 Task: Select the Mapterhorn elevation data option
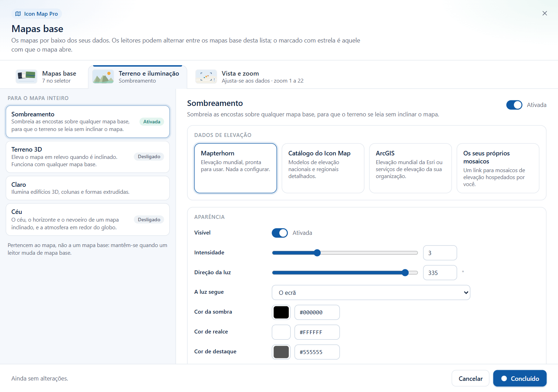(235, 168)
